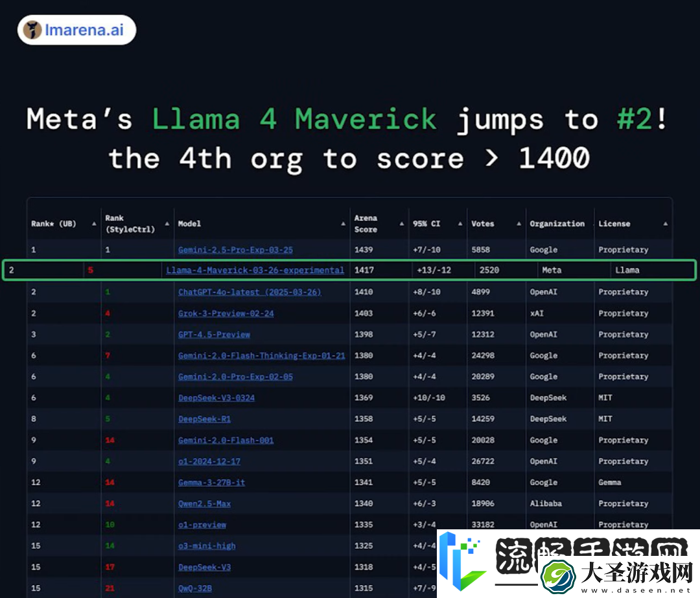Screen dimensions: 700x598
Task: Open Qwen2.5-Max model link
Action: pyautogui.click(x=204, y=504)
